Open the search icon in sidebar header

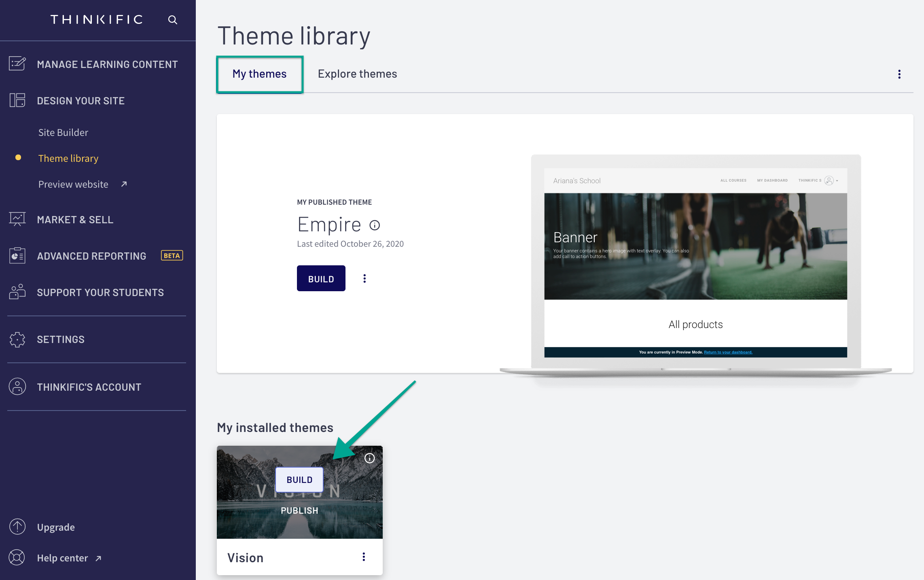[173, 20]
